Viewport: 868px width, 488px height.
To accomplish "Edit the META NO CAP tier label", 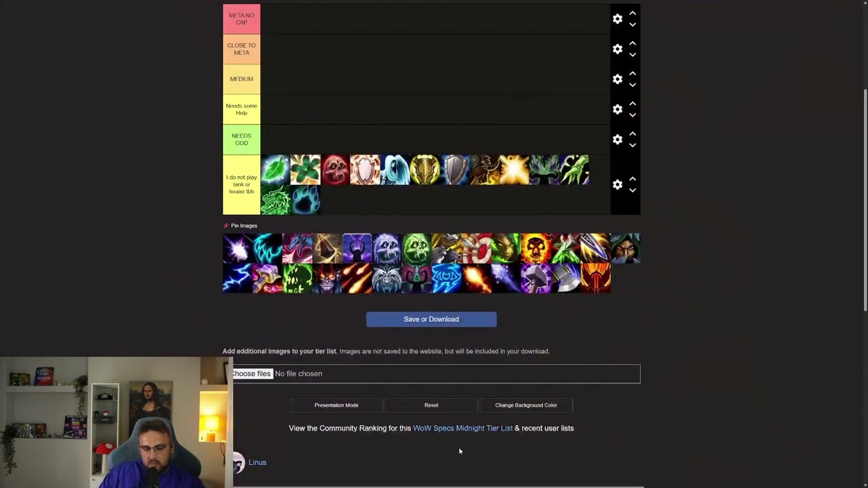I will pyautogui.click(x=241, y=19).
